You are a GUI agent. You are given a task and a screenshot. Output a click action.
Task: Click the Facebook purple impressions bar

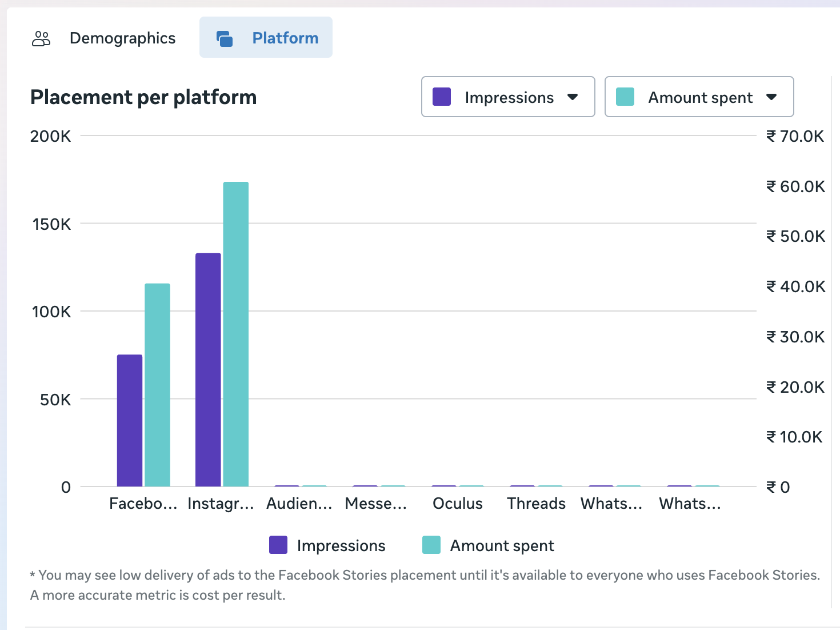[130, 420]
